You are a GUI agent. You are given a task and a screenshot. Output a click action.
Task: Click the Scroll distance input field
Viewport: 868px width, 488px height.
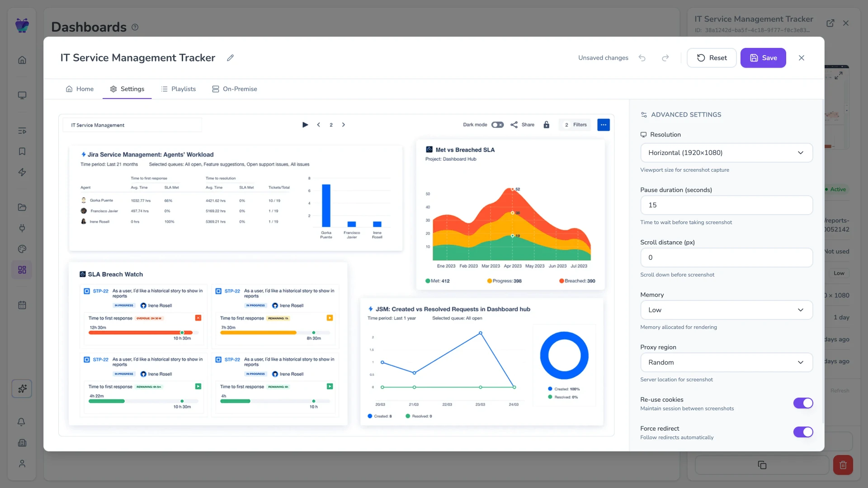pos(726,258)
